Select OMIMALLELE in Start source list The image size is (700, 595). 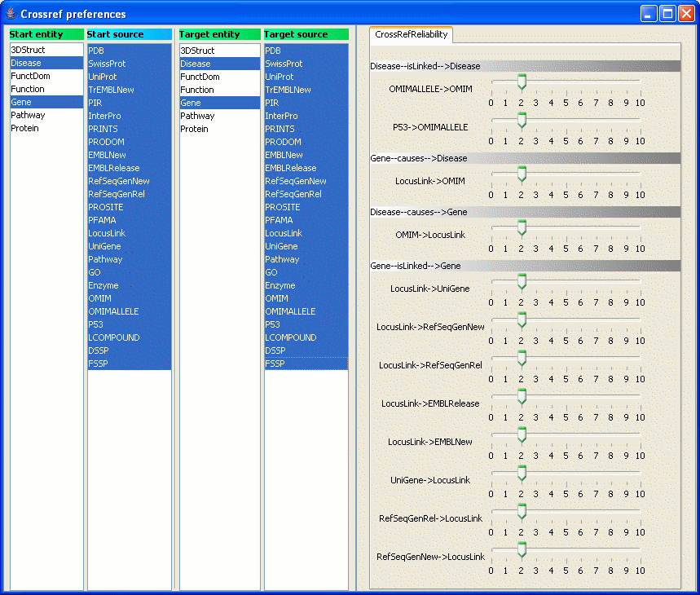(x=130, y=311)
